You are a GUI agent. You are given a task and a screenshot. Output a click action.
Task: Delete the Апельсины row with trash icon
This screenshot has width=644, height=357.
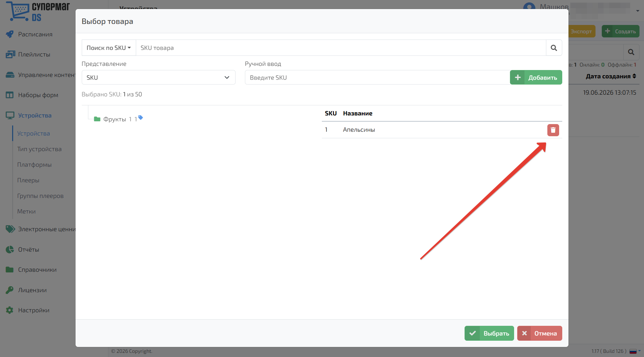tap(553, 130)
